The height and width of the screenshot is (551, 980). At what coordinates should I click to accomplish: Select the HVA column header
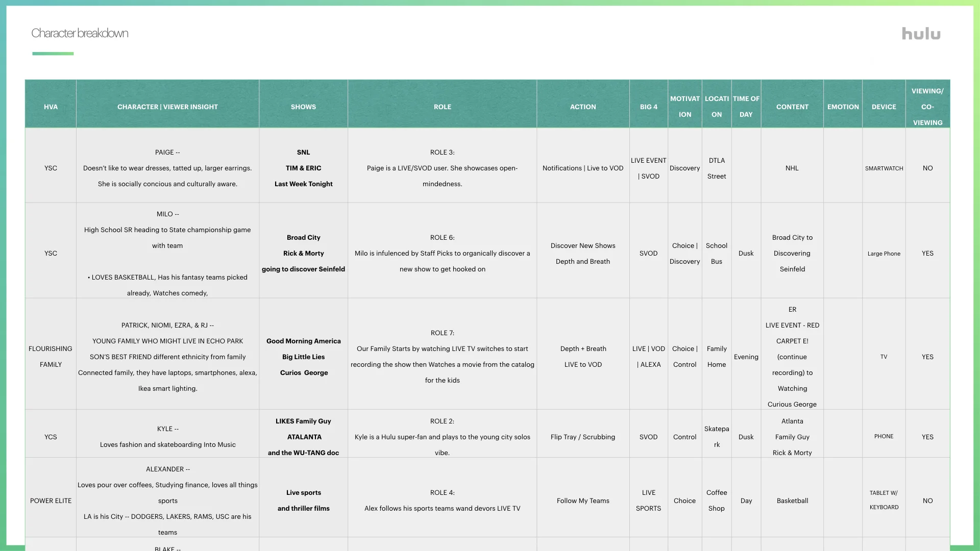tap(51, 107)
